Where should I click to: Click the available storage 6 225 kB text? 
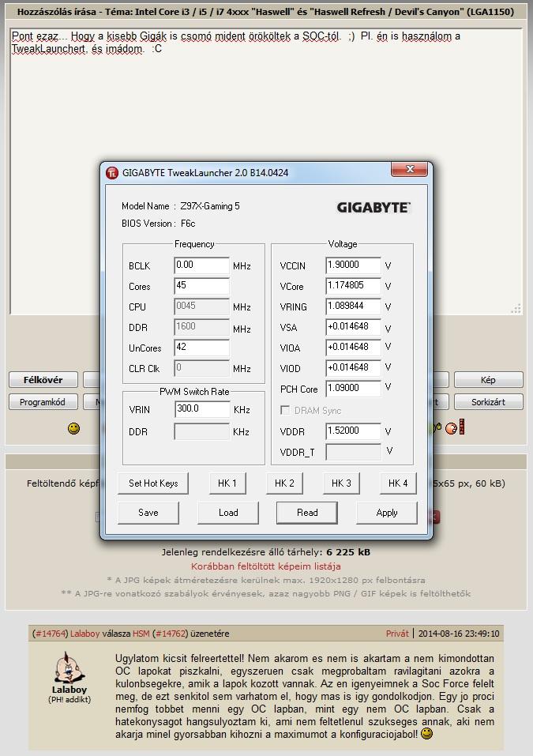[x=348, y=552]
